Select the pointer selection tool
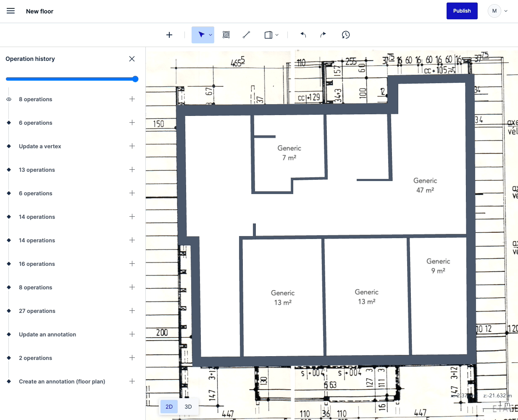This screenshot has height=420, width=518. click(201, 35)
